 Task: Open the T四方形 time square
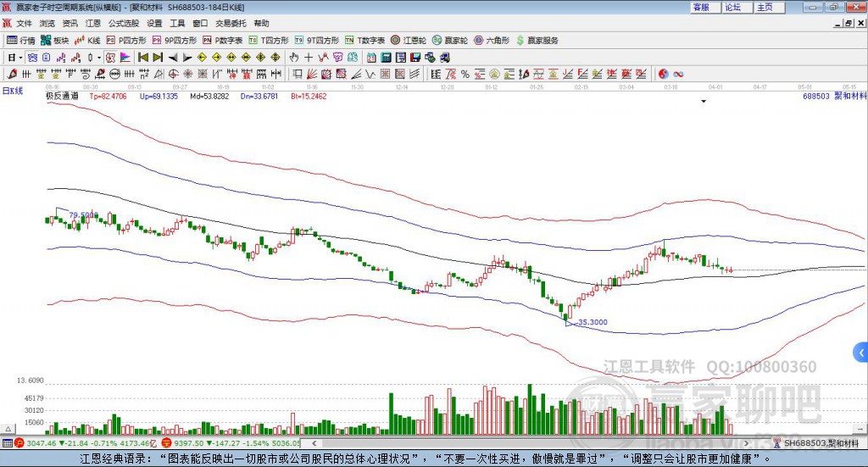click(269, 41)
